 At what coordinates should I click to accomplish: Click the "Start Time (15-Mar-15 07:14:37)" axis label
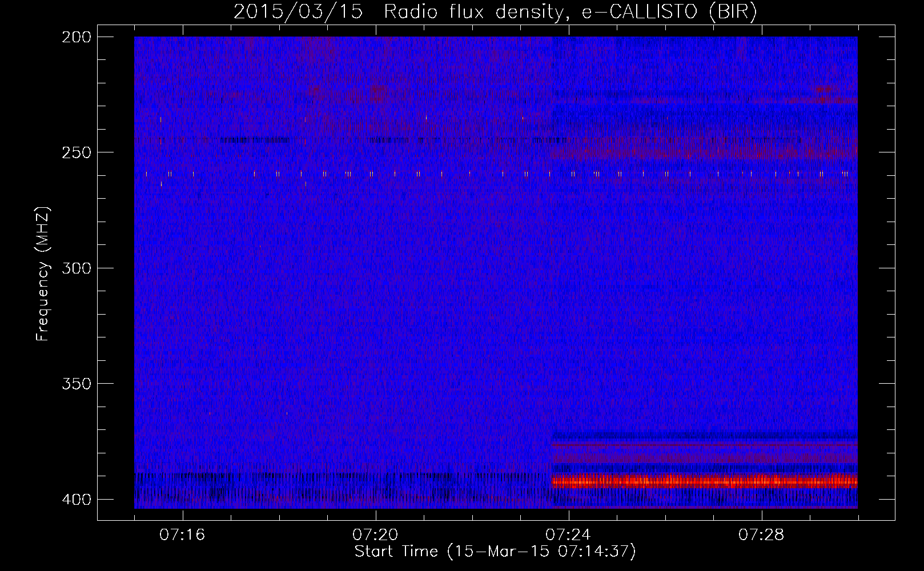(495, 552)
